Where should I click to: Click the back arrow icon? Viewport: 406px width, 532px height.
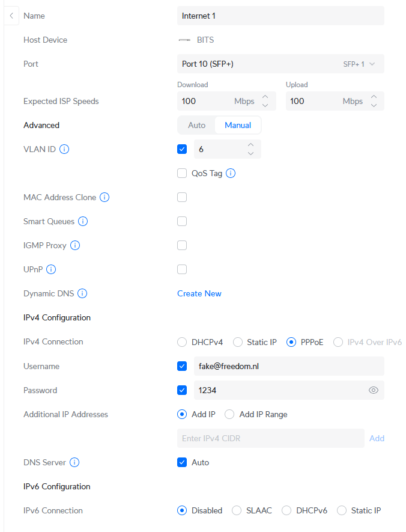click(11, 16)
